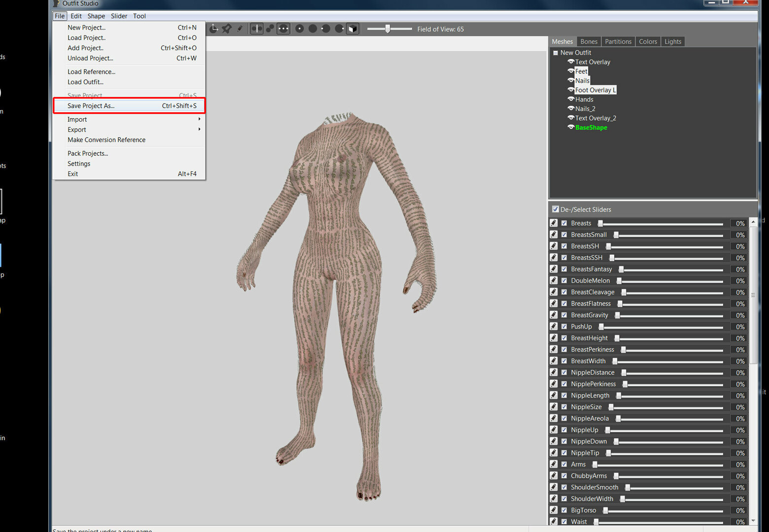Click the cube perspective view icon
The image size is (769, 532).
tap(352, 29)
